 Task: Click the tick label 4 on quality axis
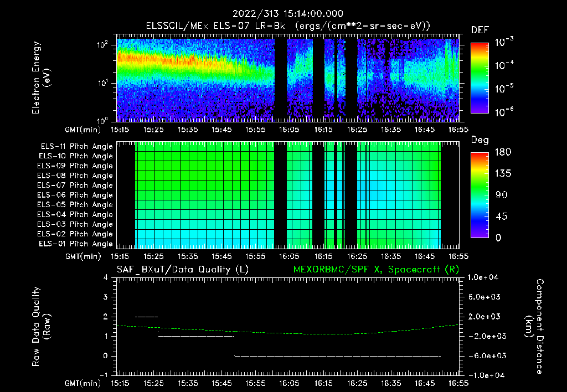click(106, 277)
